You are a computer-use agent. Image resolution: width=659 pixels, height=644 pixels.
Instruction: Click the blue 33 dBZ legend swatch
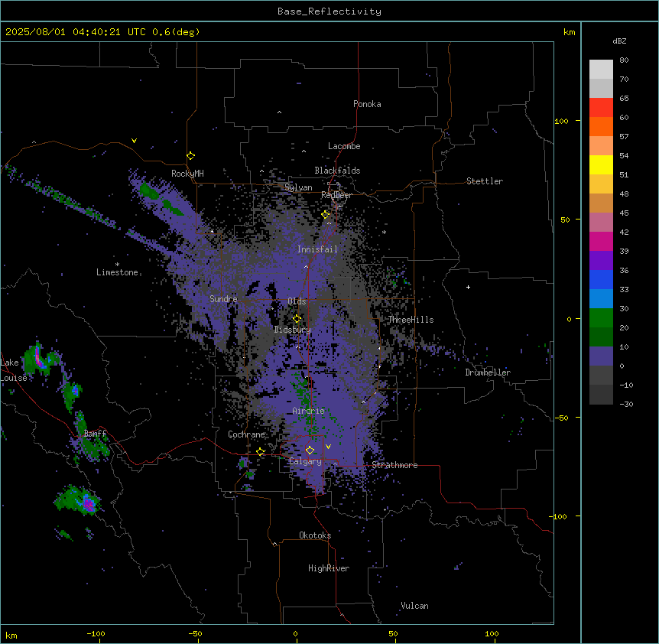(601, 279)
